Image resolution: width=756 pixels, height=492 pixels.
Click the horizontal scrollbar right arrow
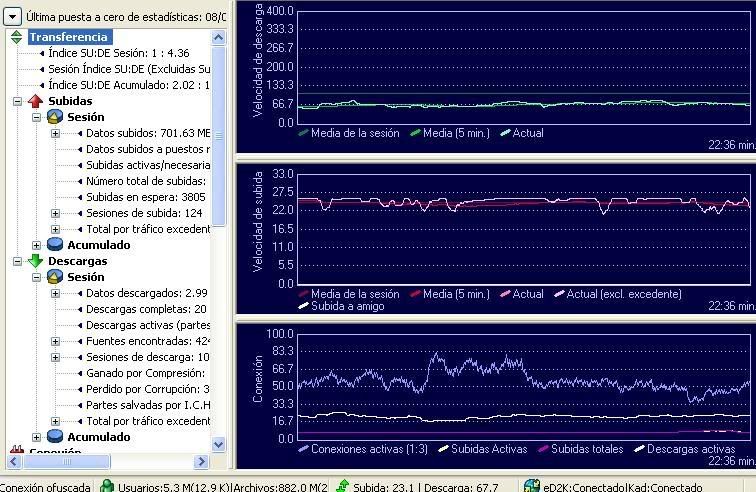pos(201,462)
